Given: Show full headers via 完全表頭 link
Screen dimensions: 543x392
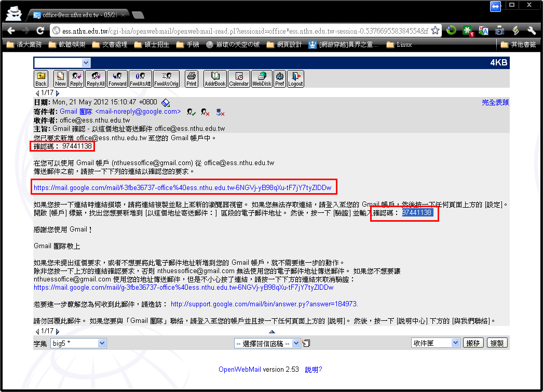Looking at the screenshot, I should tap(495, 102).
